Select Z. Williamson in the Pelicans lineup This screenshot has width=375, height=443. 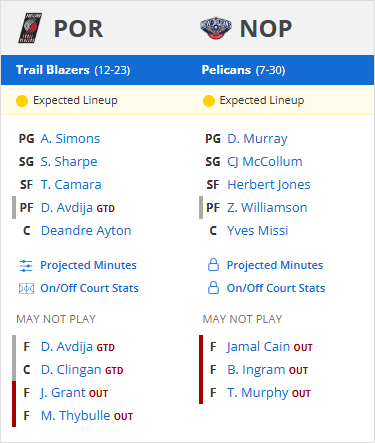(x=267, y=208)
